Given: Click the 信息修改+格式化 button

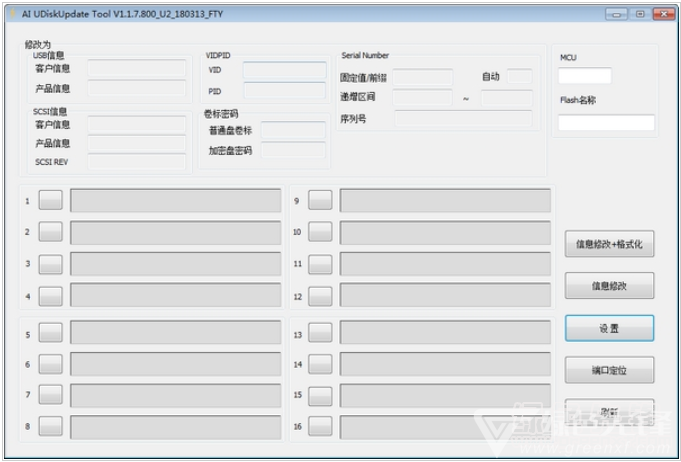Looking at the screenshot, I should coord(609,244).
